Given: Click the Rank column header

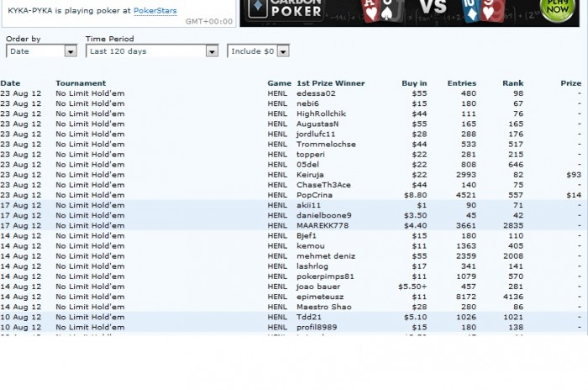Looking at the screenshot, I should [x=512, y=83].
